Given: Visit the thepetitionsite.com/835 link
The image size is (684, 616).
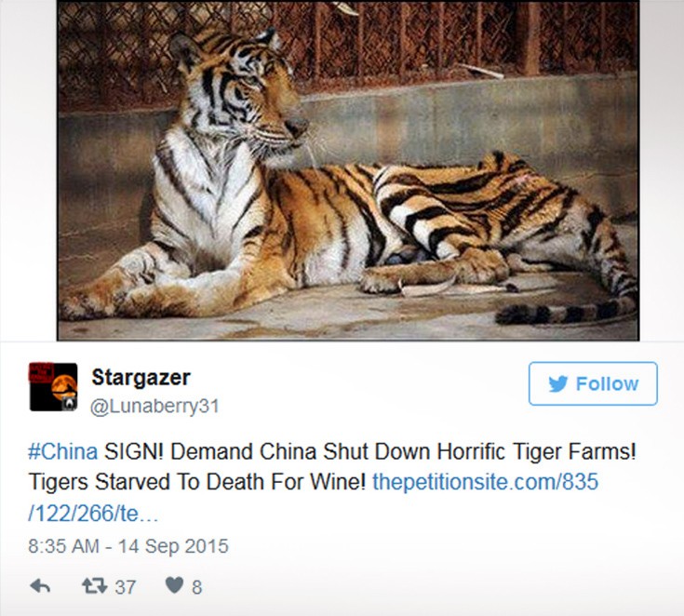Looking at the screenshot, I should pyautogui.click(x=485, y=482).
